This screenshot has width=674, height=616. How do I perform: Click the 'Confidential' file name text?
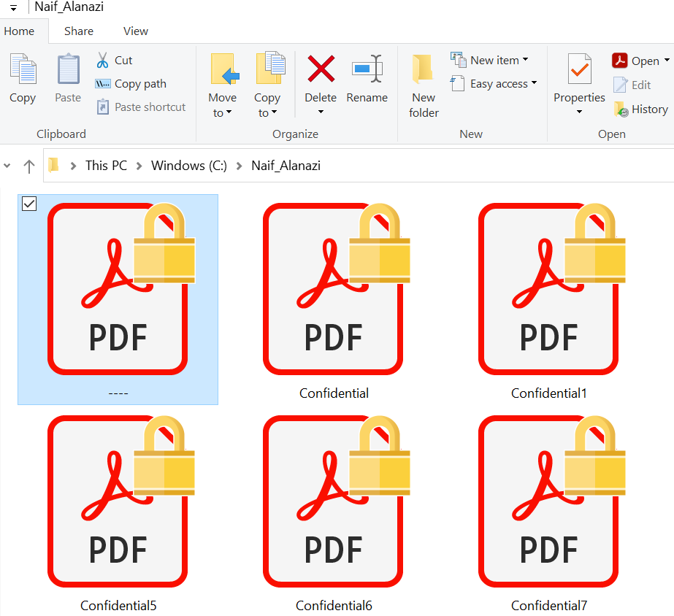point(334,393)
